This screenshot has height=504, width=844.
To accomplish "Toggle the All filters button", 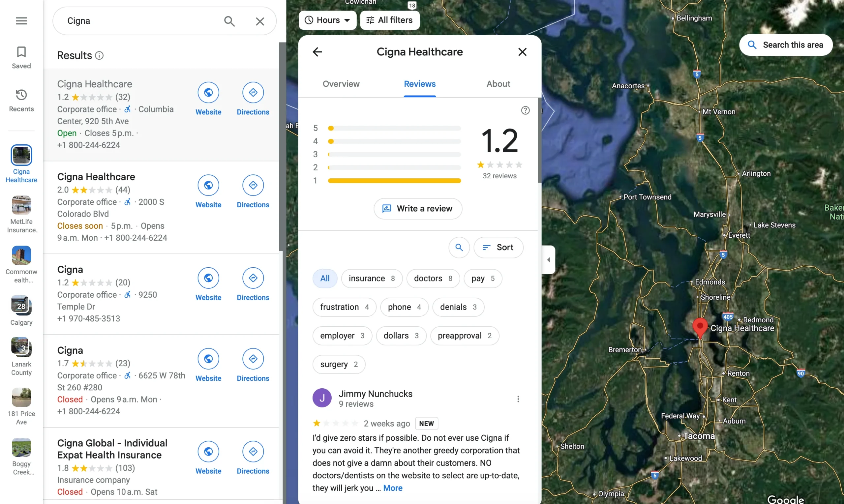I will coord(388,20).
